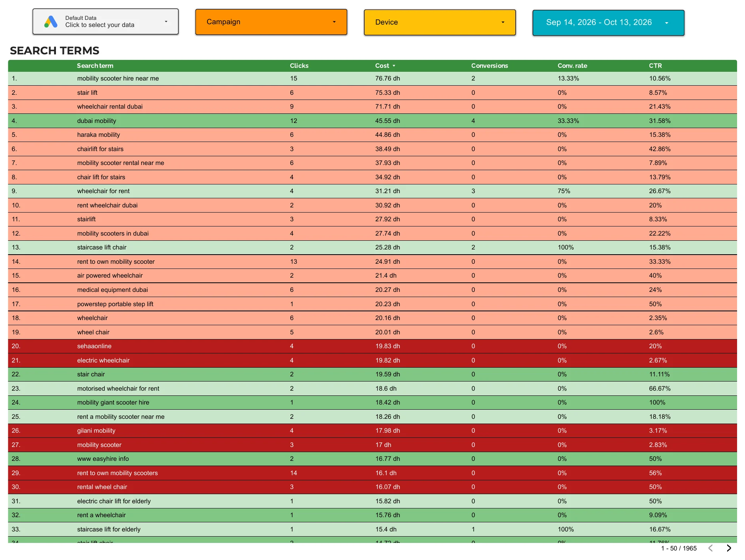Select 'rent to own mobility scooter' row
745x560 pixels.
coord(372,262)
